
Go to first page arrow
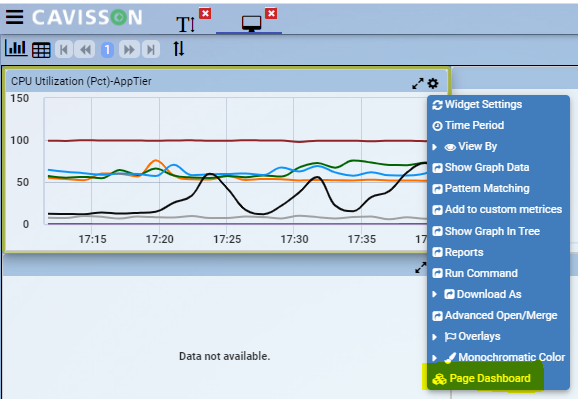coord(64,49)
